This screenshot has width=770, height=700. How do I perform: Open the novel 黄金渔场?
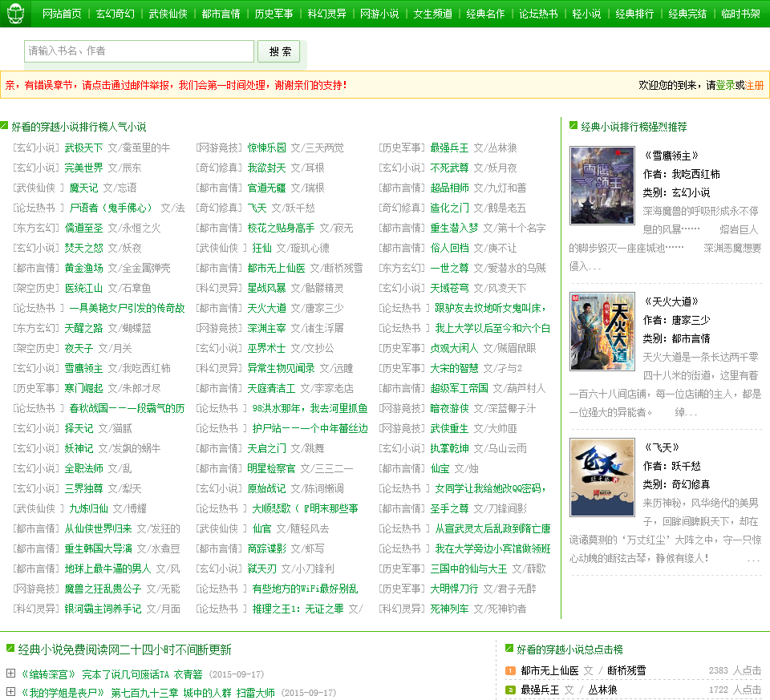[x=83, y=268]
